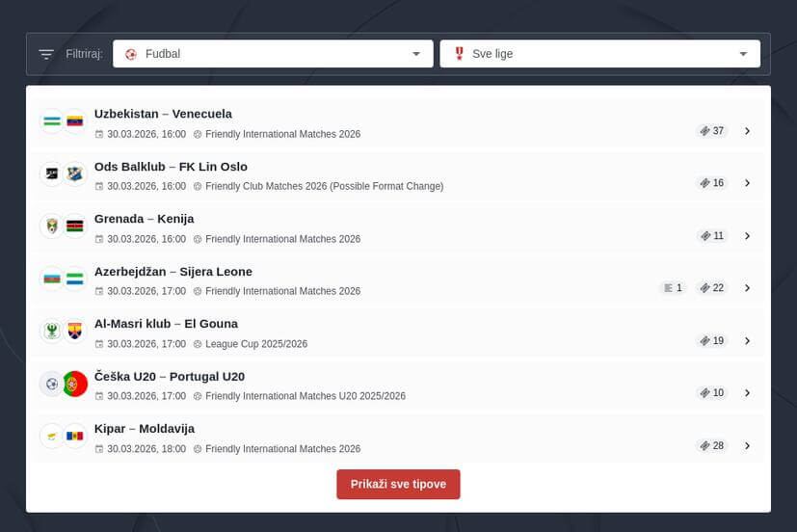Click the 19 tips badge for Al-Masri match
Screen dimensions: 797x532
point(712,341)
